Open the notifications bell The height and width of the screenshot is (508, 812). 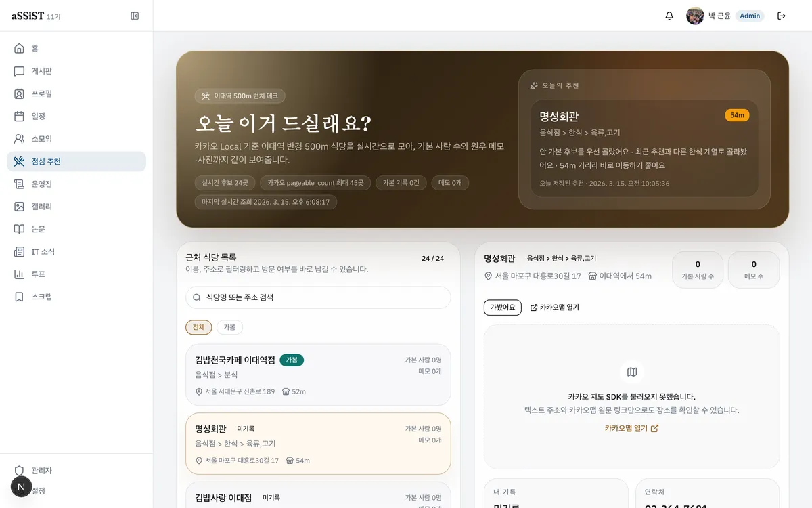[669, 16]
